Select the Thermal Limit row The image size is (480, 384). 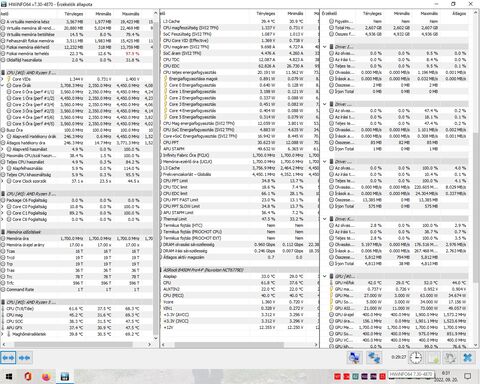tap(239, 219)
